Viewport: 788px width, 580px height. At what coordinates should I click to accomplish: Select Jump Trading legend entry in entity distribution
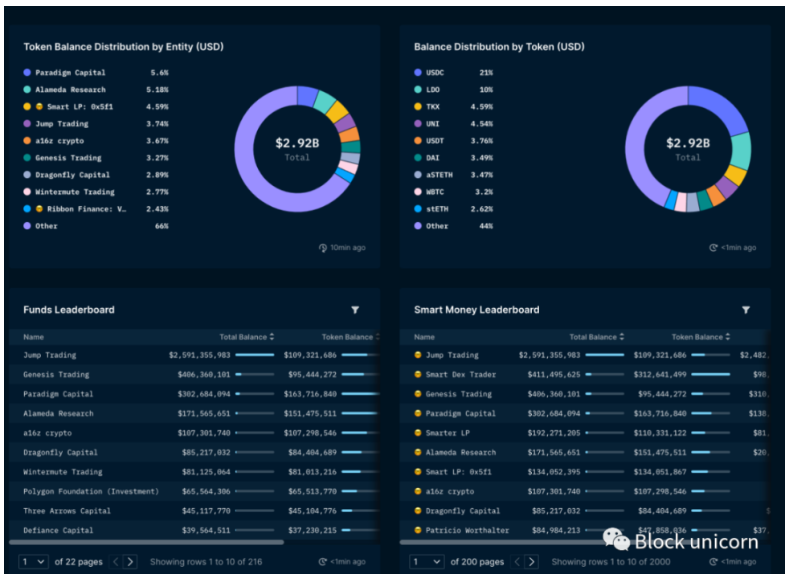click(96, 124)
